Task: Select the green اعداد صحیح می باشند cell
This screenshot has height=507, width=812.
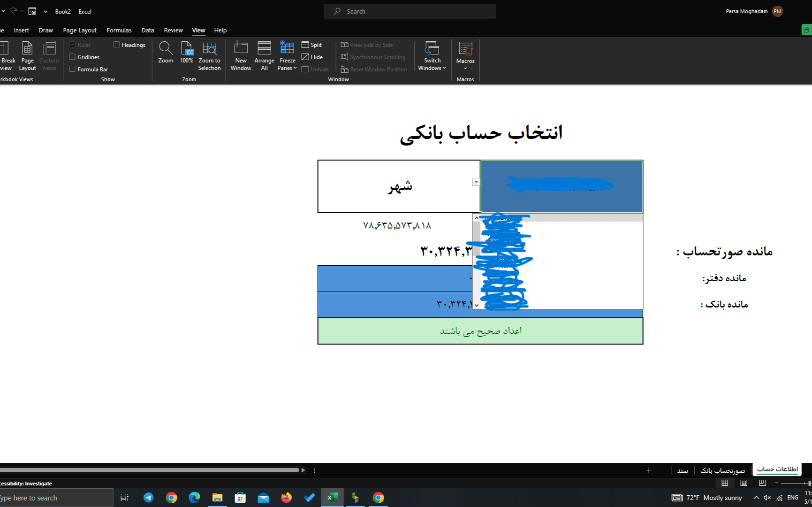Action: click(480, 331)
